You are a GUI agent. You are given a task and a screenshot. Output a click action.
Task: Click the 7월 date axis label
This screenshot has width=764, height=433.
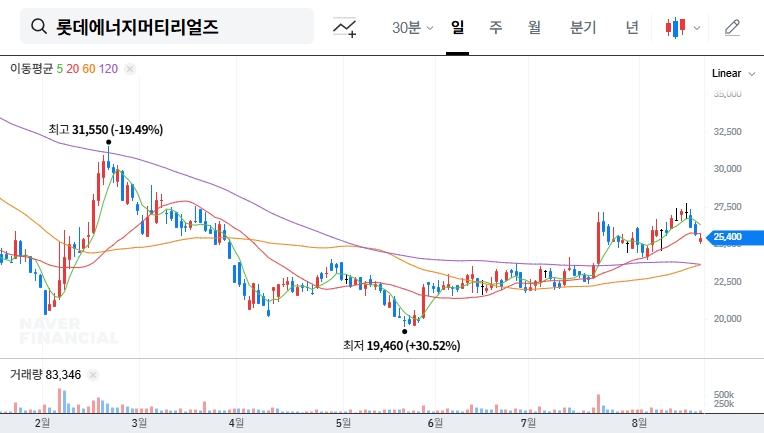click(x=528, y=423)
